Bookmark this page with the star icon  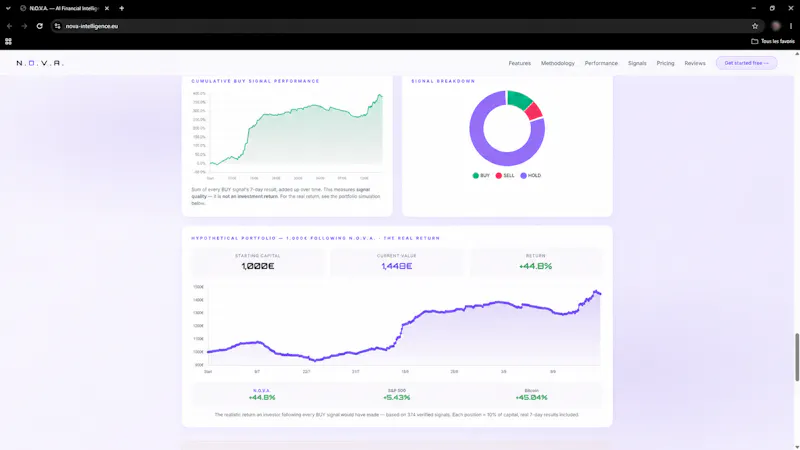(755, 26)
